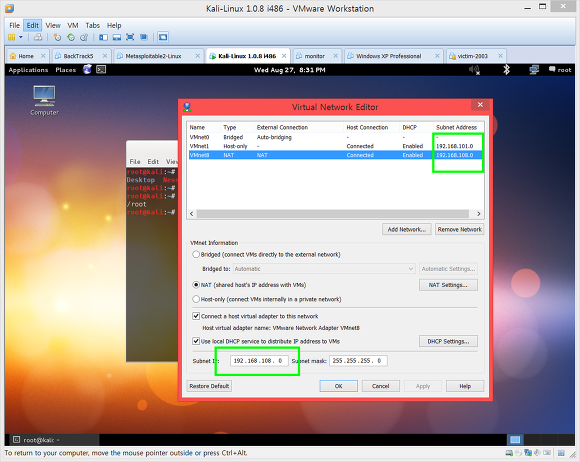Click the muted volume icon in Kali panel
This screenshot has width=580, height=462.
474,70
